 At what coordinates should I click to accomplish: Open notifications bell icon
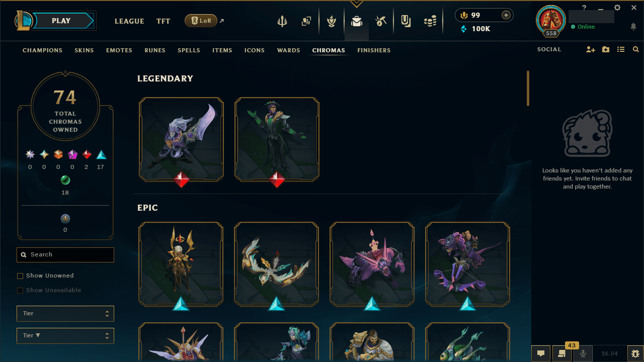click(633, 27)
